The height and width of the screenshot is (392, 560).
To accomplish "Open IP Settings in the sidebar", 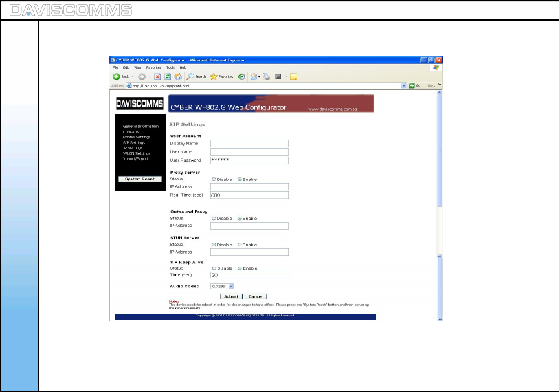I will tap(133, 148).
